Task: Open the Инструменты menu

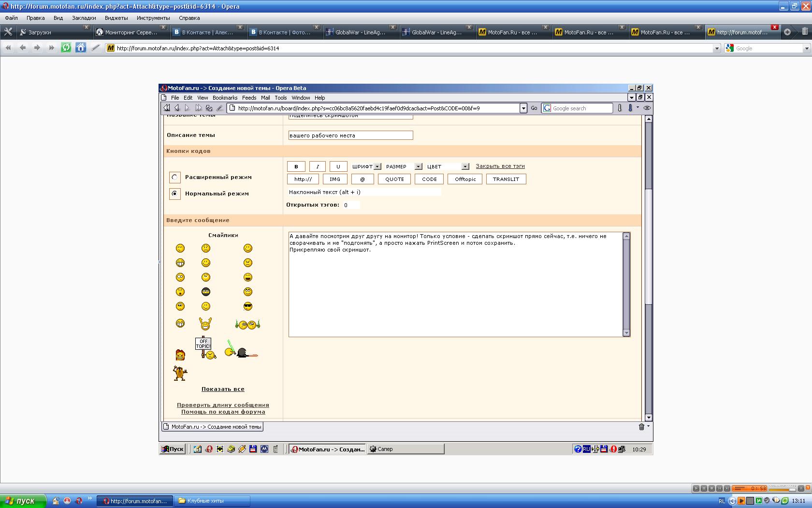Action: [x=153, y=18]
